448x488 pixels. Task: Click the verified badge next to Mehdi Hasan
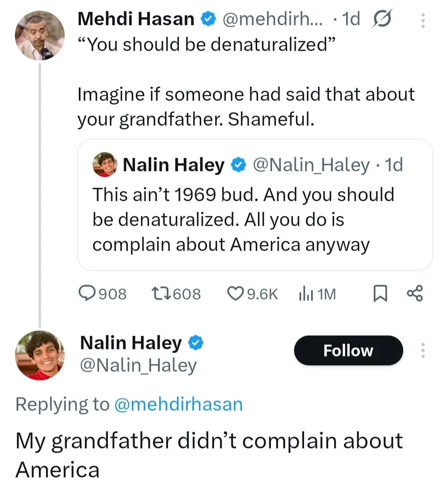(208, 19)
